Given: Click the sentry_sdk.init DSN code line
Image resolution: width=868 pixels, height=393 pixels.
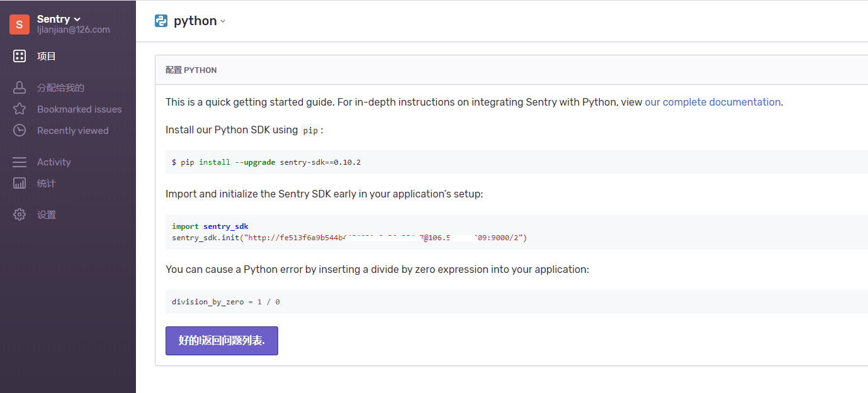Looking at the screenshot, I should (x=349, y=238).
